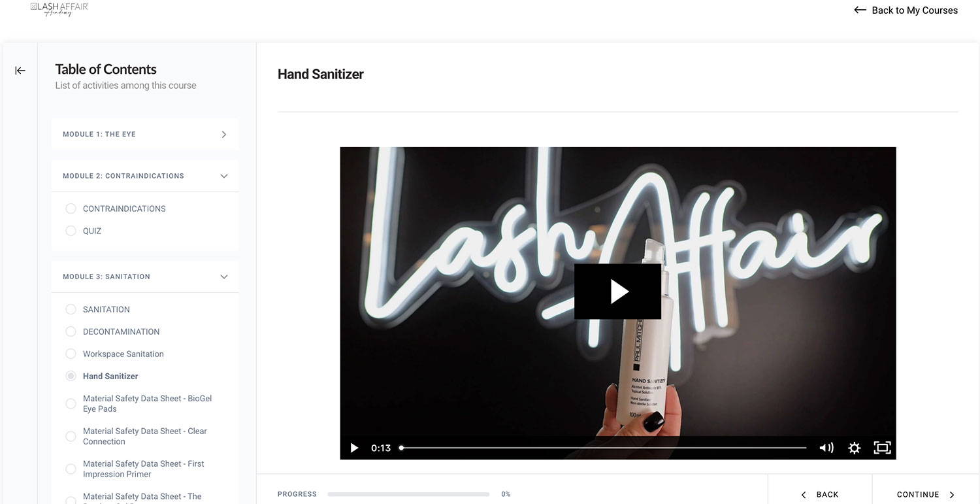Click the Back navigation button

coord(820,494)
